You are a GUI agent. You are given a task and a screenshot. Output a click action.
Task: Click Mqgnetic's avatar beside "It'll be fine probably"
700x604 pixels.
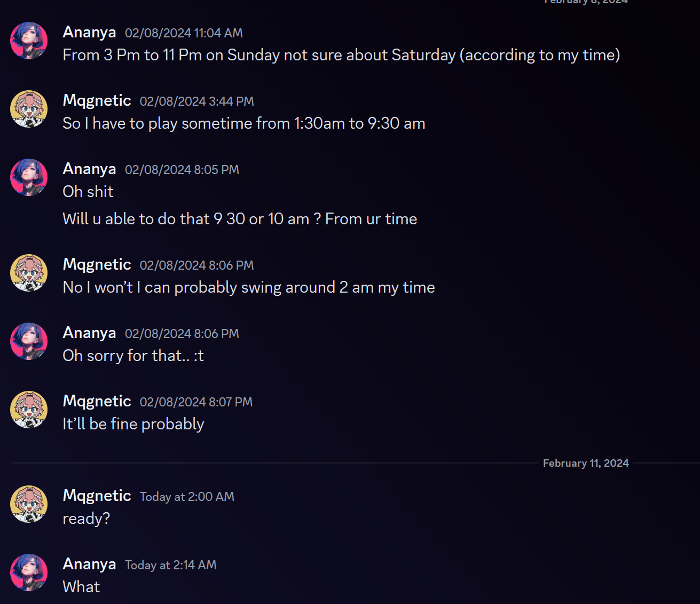click(x=29, y=410)
